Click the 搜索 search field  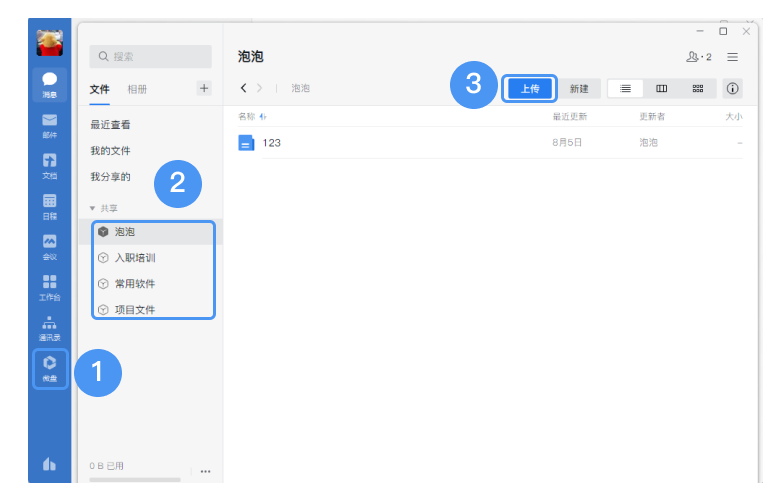pos(150,57)
